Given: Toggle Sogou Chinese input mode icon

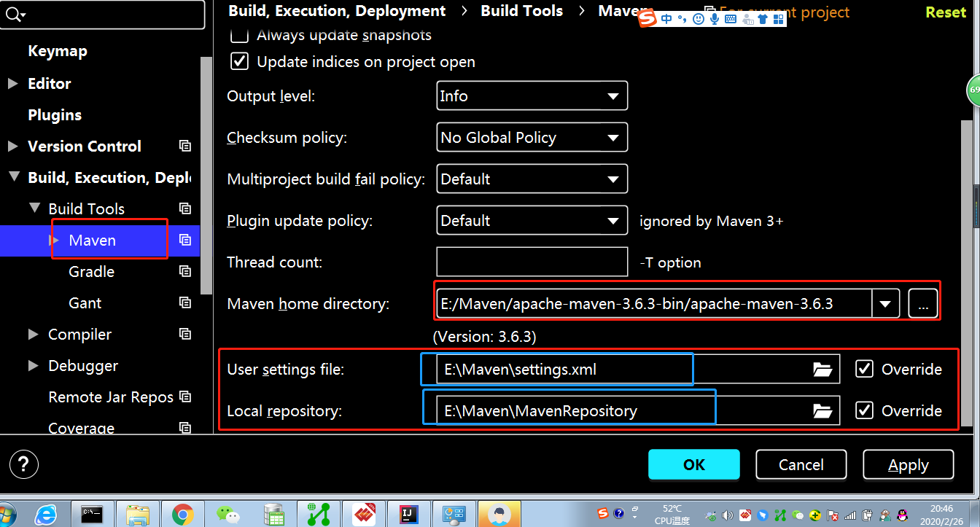Looking at the screenshot, I should [667, 19].
